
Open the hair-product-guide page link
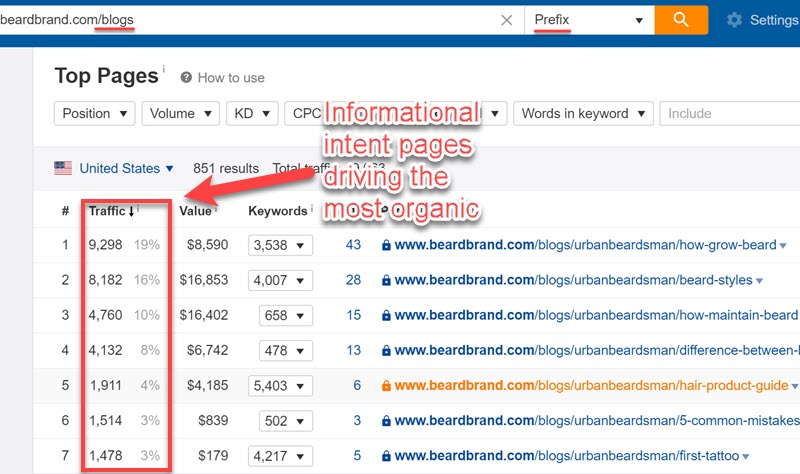tap(591, 385)
